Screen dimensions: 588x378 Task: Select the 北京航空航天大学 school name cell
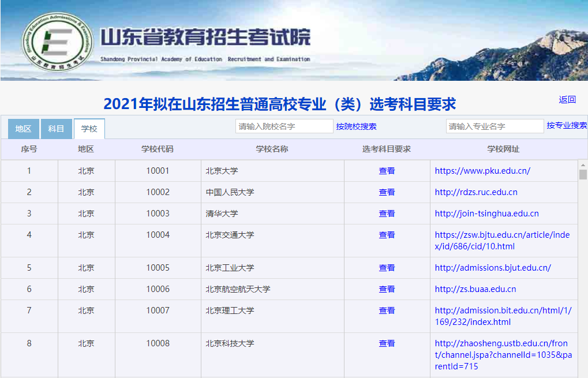[x=272, y=289]
